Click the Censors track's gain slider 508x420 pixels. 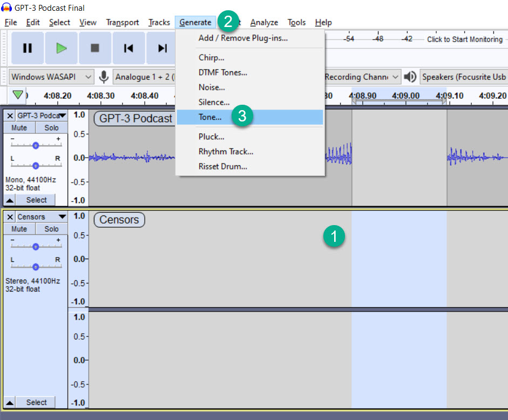[x=36, y=246]
